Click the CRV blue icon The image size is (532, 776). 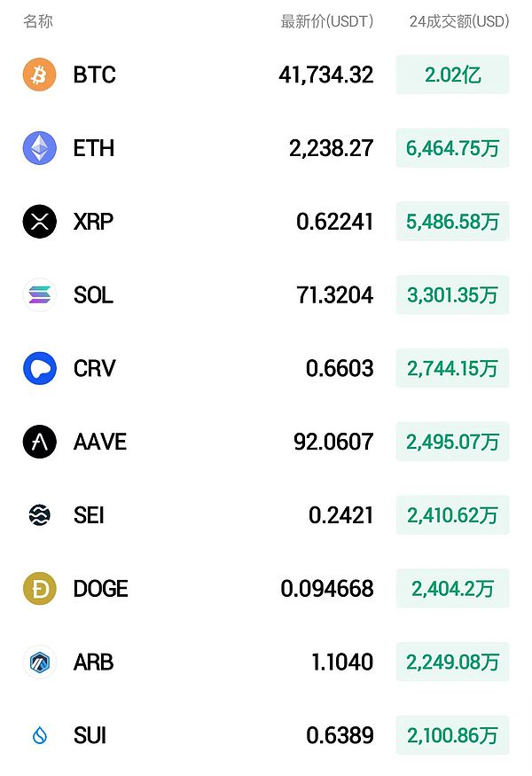(39, 368)
